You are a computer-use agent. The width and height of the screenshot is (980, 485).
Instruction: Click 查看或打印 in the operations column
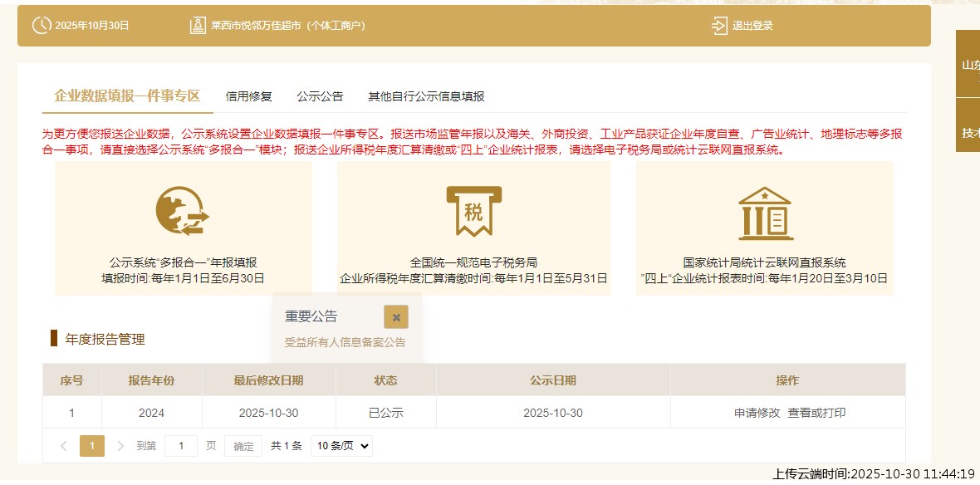pyautogui.click(x=816, y=411)
